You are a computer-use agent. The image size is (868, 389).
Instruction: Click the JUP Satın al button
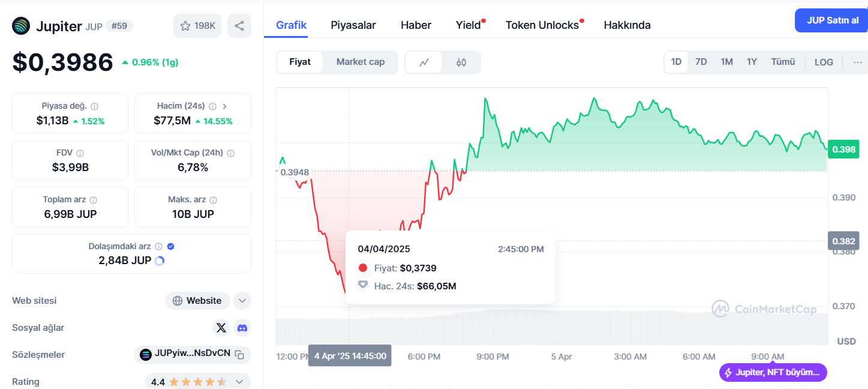click(831, 20)
